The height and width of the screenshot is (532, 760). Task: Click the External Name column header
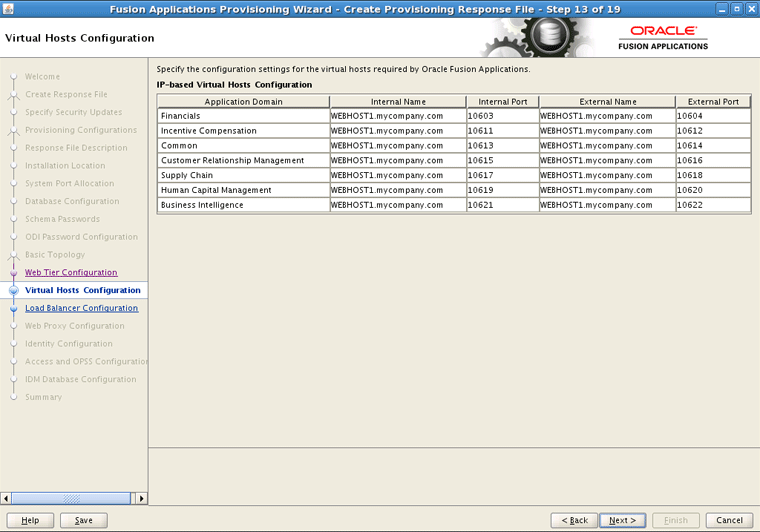tap(607, 102)
